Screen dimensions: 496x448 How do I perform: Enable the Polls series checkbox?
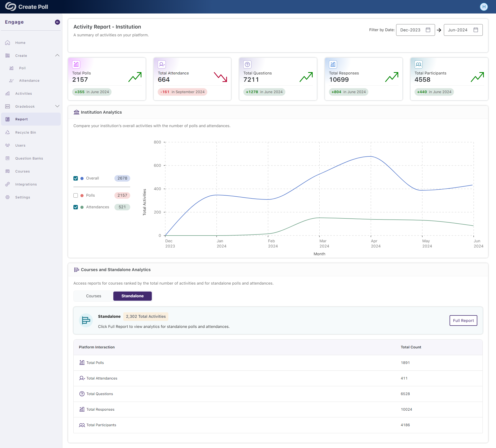pyautogui.click(x=76, y=196)
